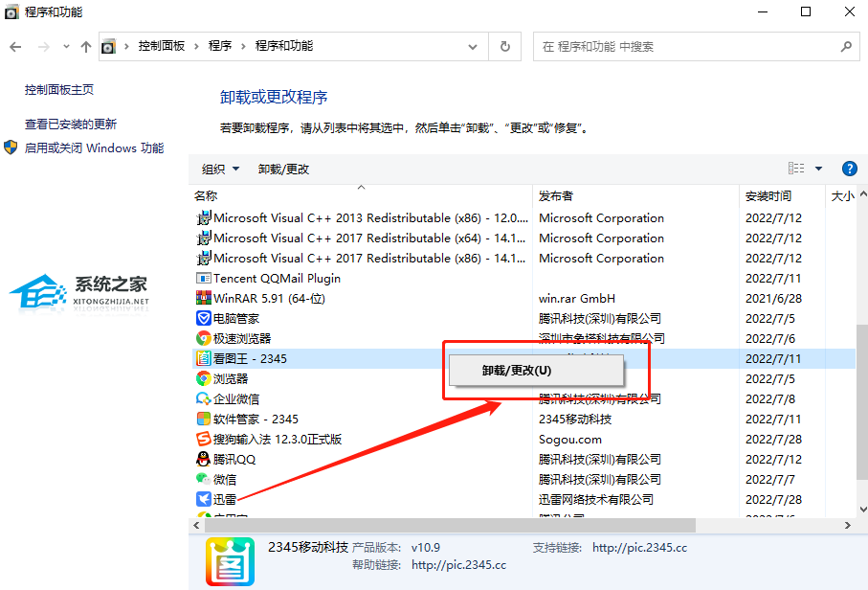The image size is (868, 590).
Task: Open the recent locations dropdown arrow
Action: pyautogui.click(x=66, y=47)
